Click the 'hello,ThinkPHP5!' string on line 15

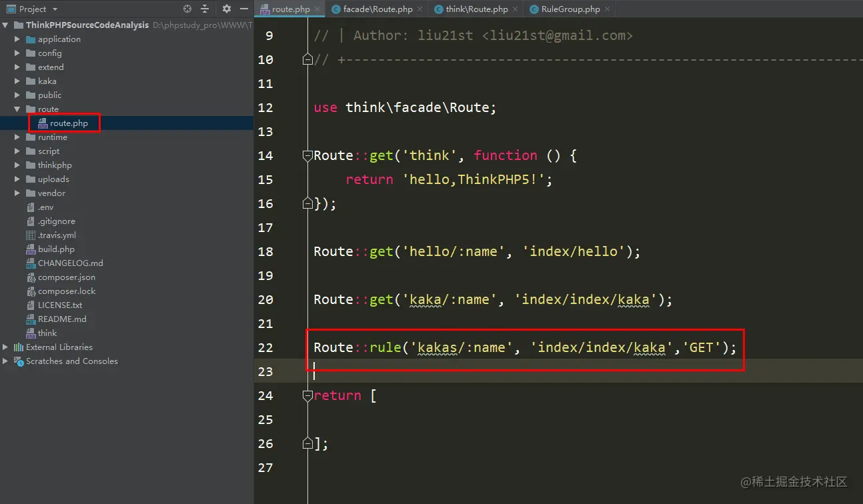[x=474, y=179]
